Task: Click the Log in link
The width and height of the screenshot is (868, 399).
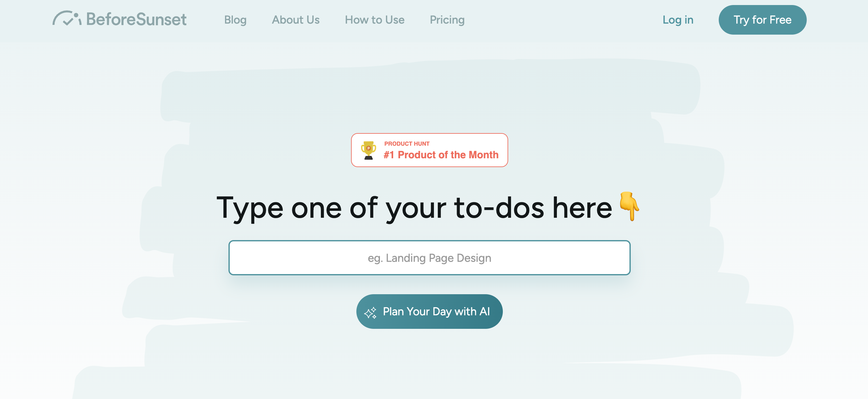Action: [678, 20]
